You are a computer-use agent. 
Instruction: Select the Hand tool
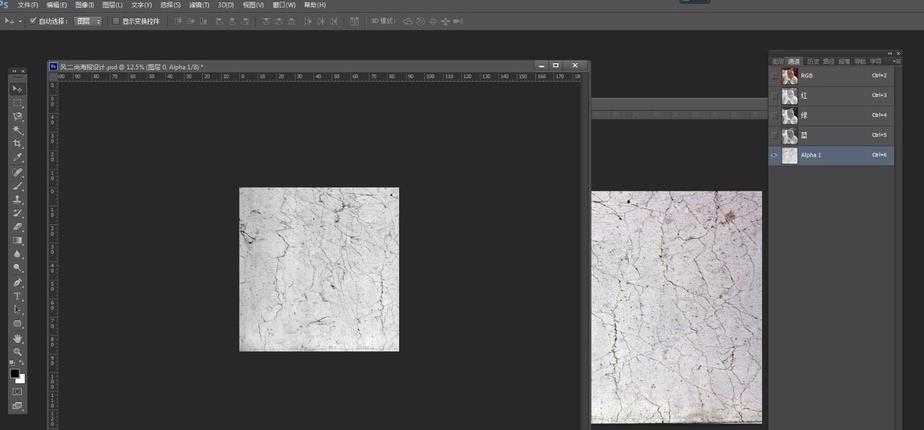(17, 338)
